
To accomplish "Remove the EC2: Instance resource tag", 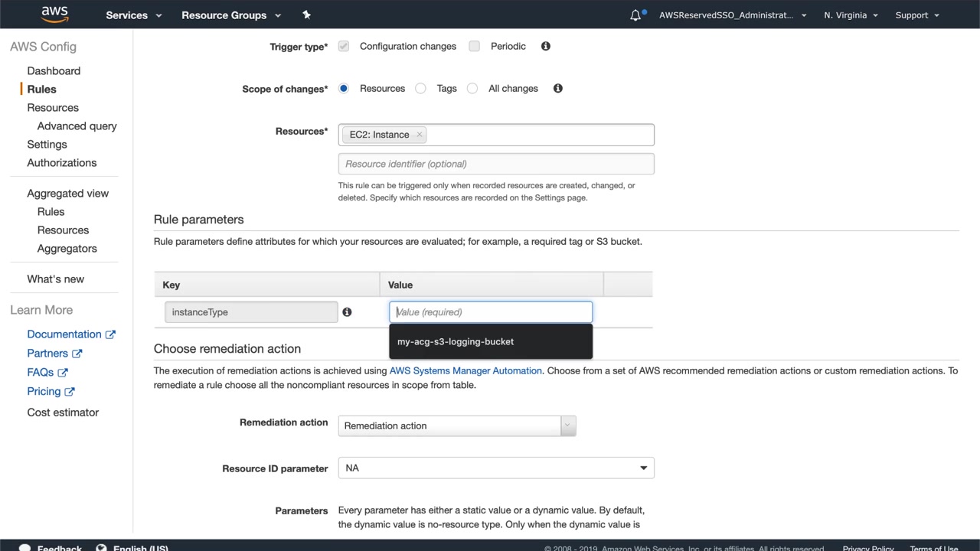I will pos(420,135).
